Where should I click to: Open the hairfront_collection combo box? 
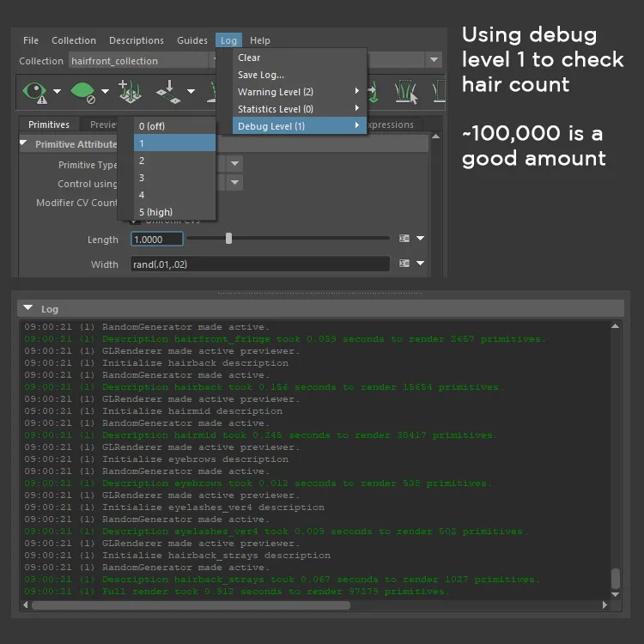140,60
